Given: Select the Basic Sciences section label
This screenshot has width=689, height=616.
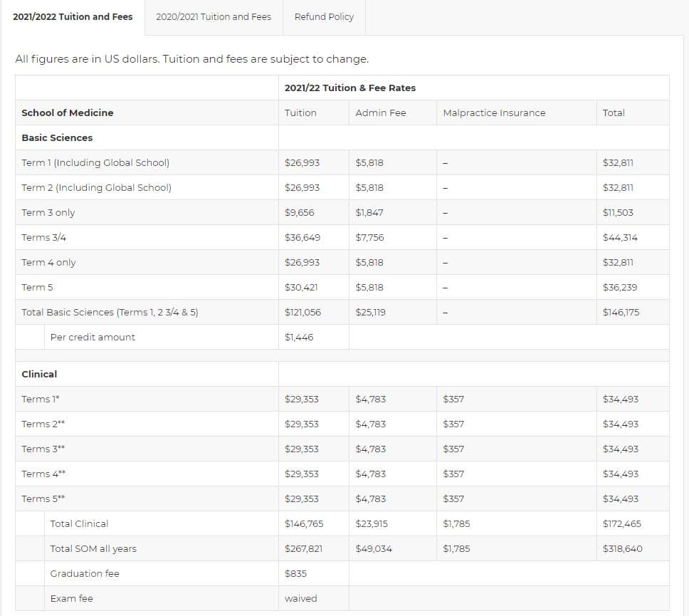Looking at the screenshot, I should (x=57, y=137).
